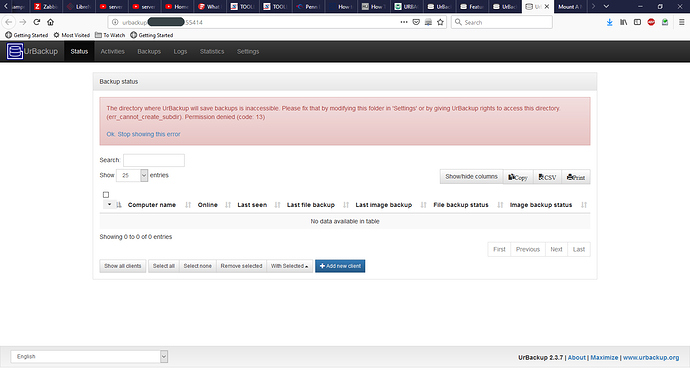Open the To Watch bookmarks folder

(x=110, y=35)
